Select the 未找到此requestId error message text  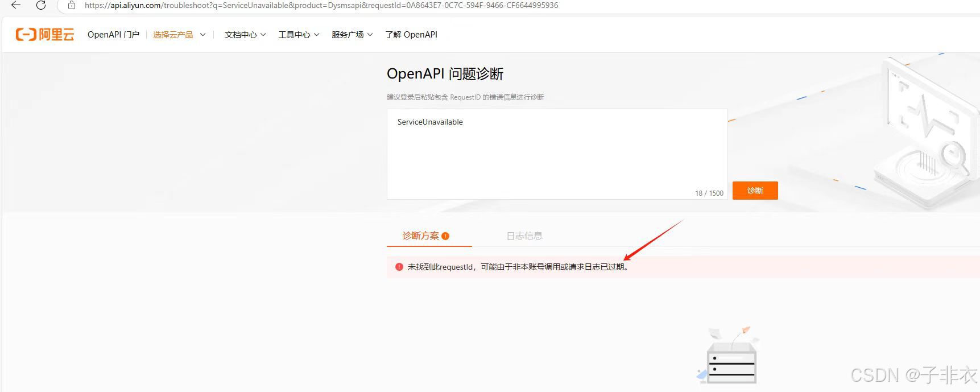[519, 267]
